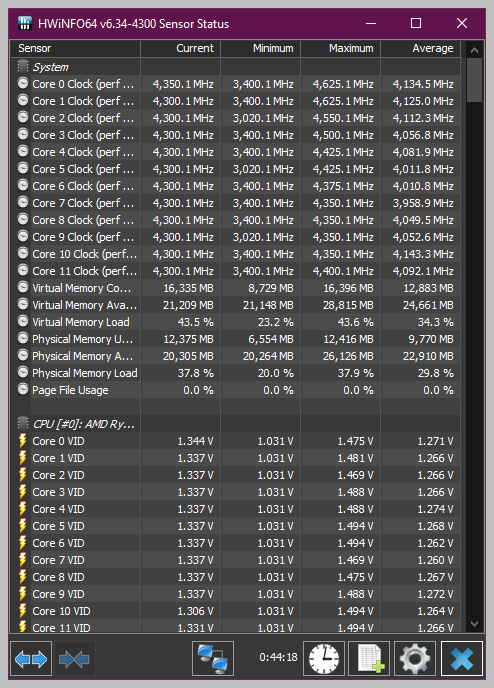
Task: Click the shrink layout arrows button
Action: pyautogui.click(x=74, y=658)
